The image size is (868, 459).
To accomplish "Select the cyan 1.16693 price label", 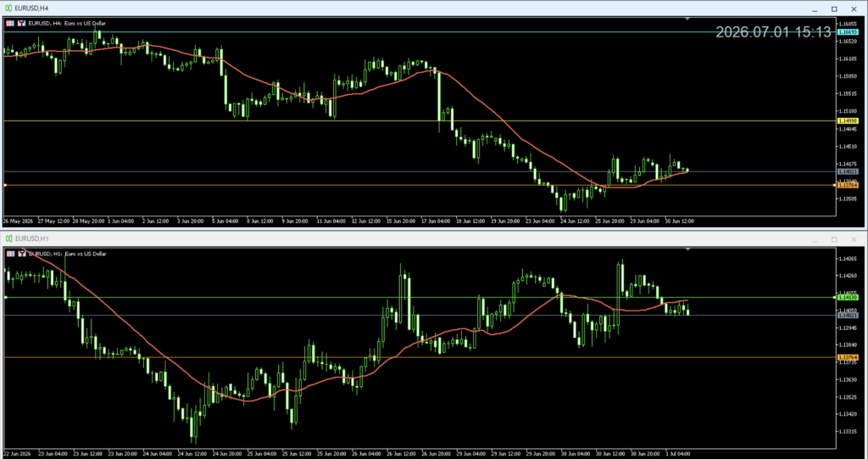I will coord(847,32).
